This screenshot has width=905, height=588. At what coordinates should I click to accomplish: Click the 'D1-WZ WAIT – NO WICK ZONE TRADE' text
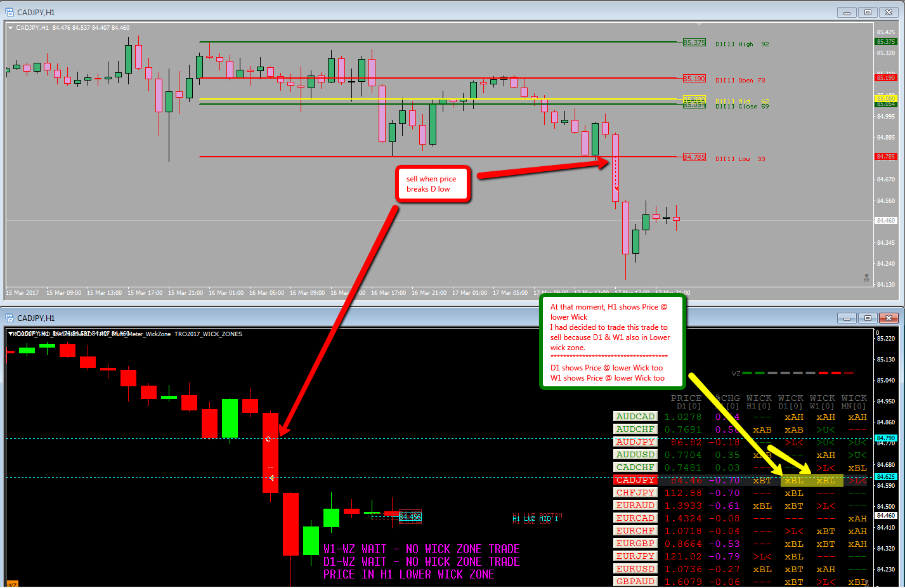422,562
